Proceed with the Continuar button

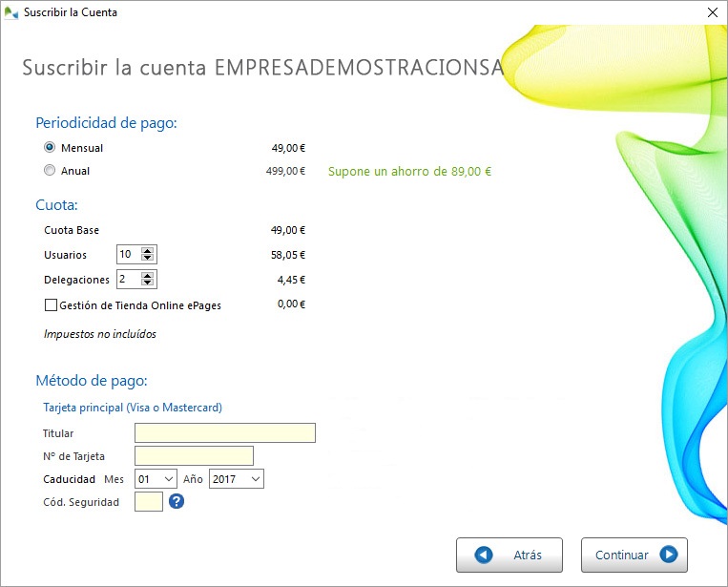634,555
